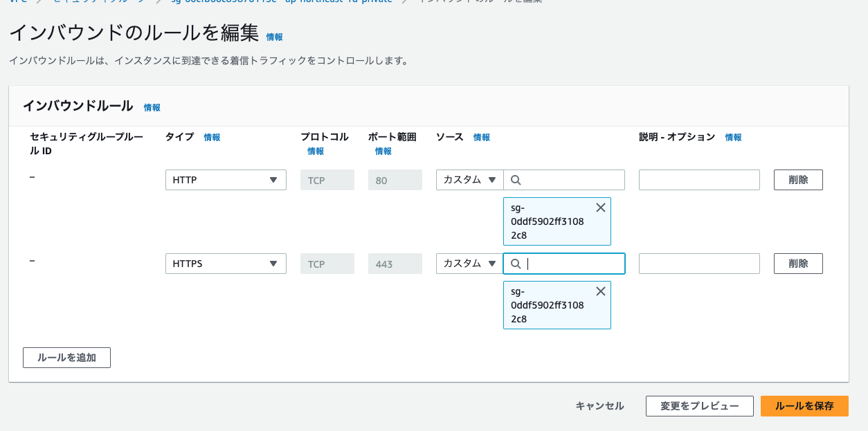Screen dimensions: 868x431
Task: Open 情報 link under ポート範囲 column
Action: pos(383,152)
